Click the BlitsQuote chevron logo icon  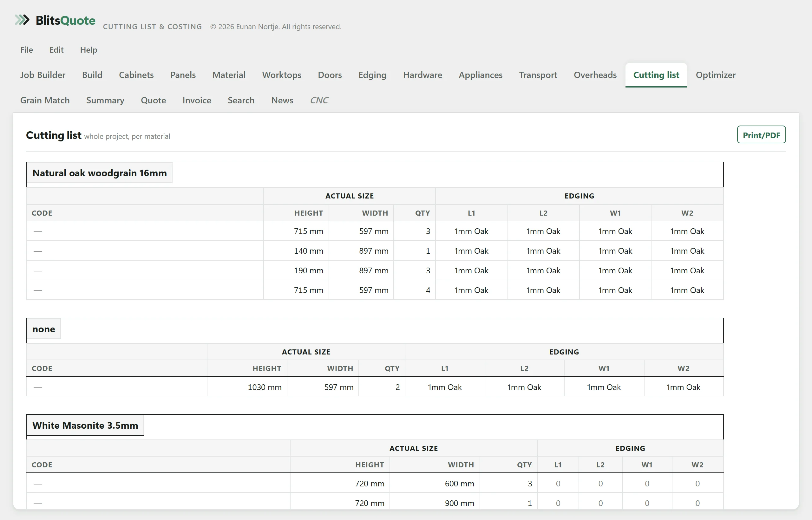coord(22,20)
